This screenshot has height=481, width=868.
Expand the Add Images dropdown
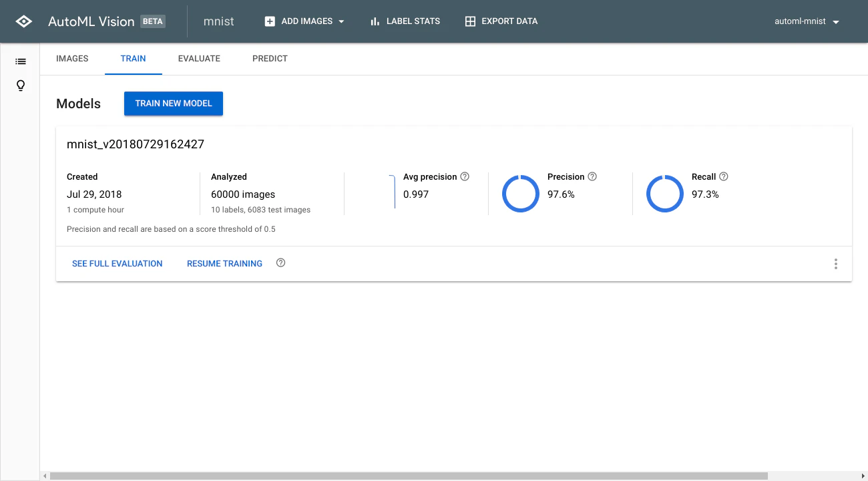click(x=304, y=21)
